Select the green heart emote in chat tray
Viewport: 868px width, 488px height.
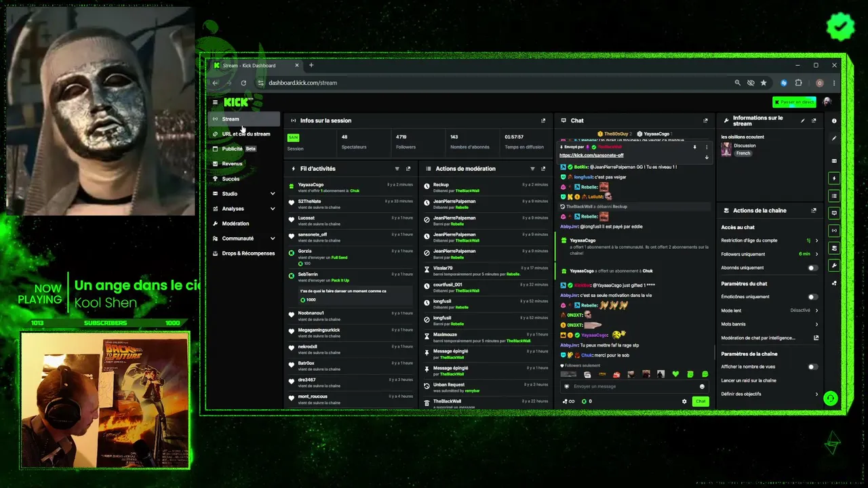click(x=675, y=374)
